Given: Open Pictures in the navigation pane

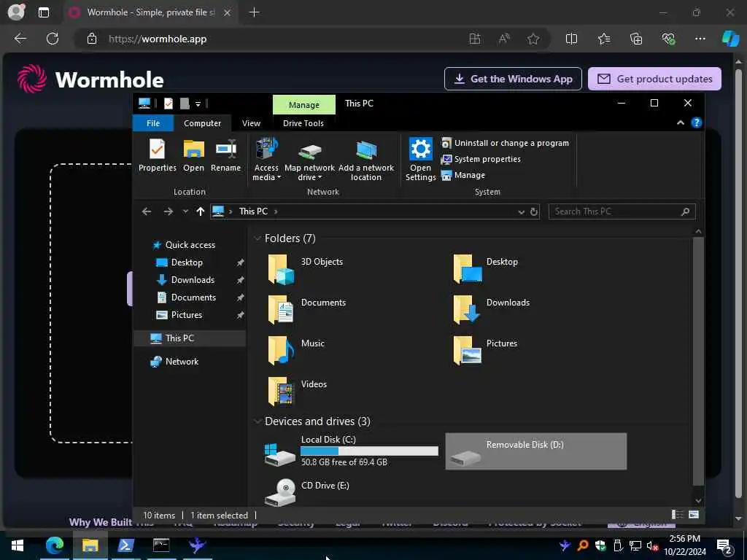Looking at the screenshot, I should (x=186, y=315).
